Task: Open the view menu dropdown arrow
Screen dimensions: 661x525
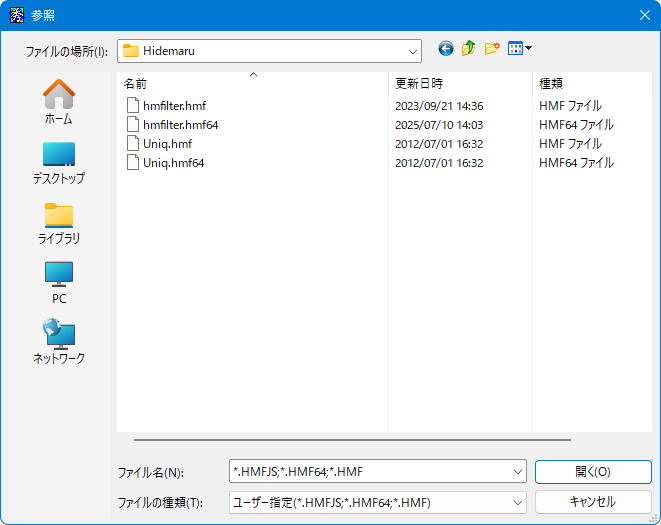Action: (528, 48)
